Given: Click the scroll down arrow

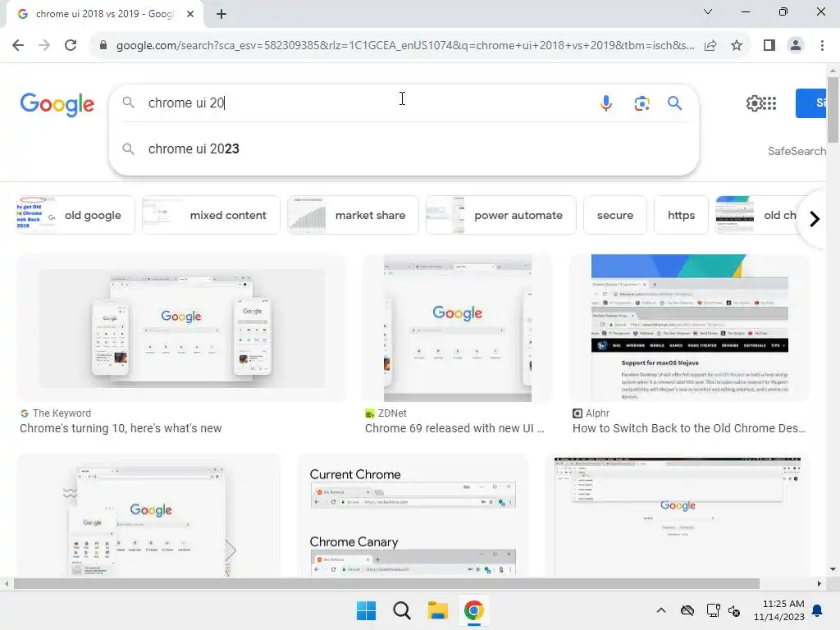Looking at the screenshot, I should pos(833,569).
